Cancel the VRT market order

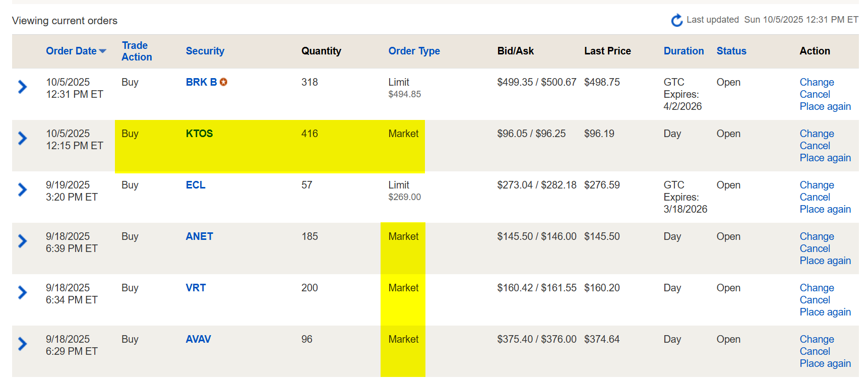815,300
